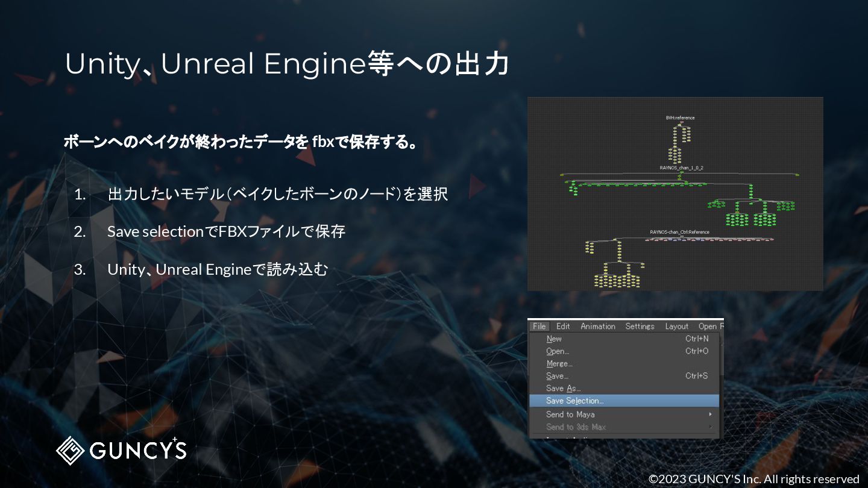Click step 3 text about Unity import
Screen dimensions: 868x488
point(218,270)
